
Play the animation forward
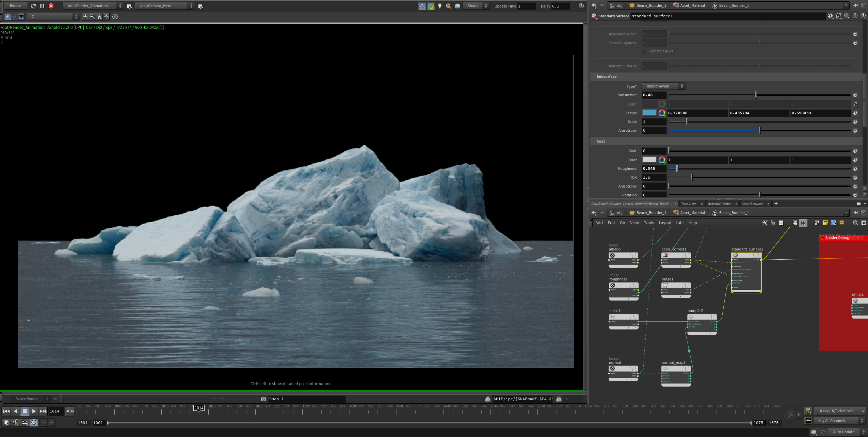34,411
